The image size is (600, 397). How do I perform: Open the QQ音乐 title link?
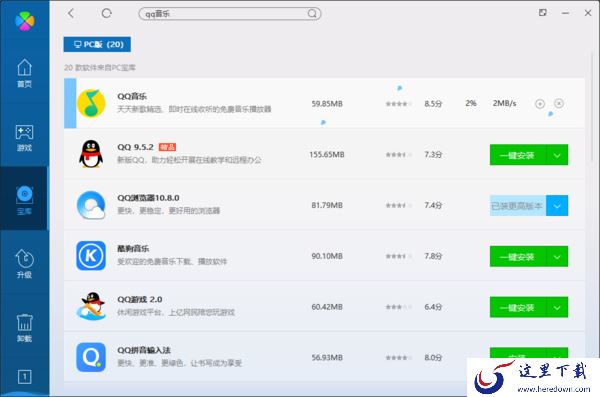click(x=132, y=96)
